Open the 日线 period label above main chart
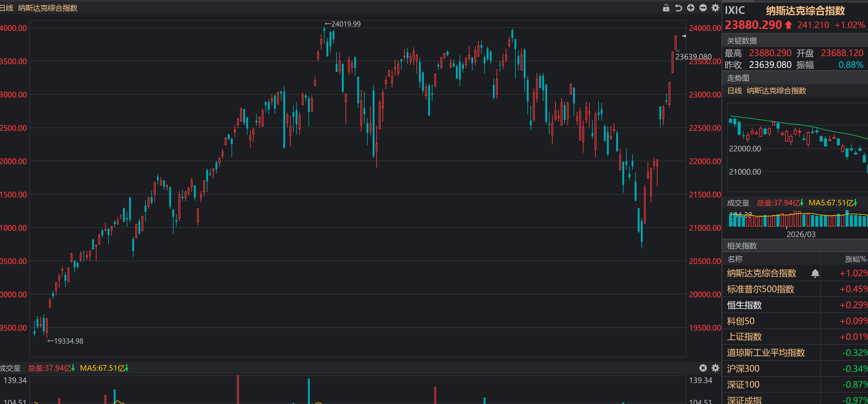 tap(6, 8)
